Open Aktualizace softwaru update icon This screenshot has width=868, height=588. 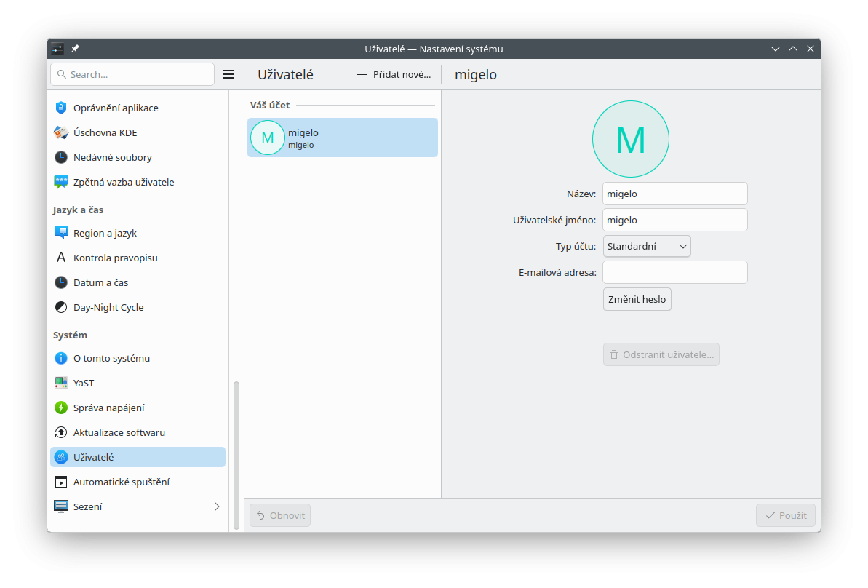click(61, 432)
